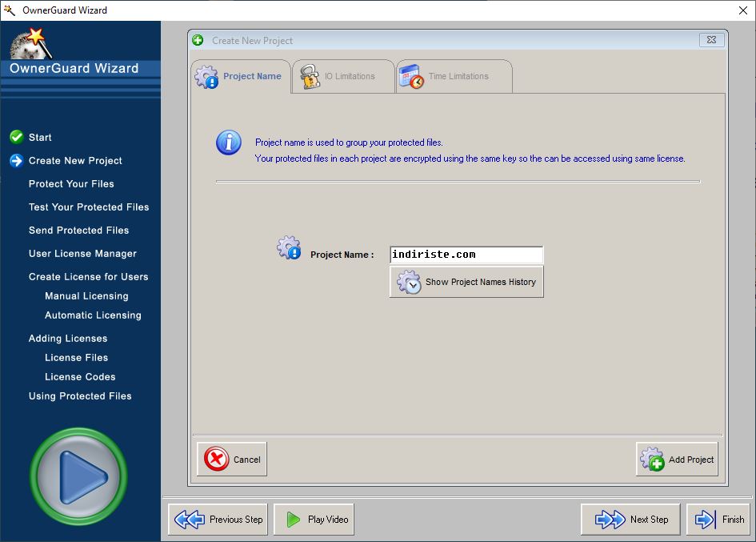Click the double left arrow icon on Previous Step
Screen dimensions: 756x542
tap(190, 520)
